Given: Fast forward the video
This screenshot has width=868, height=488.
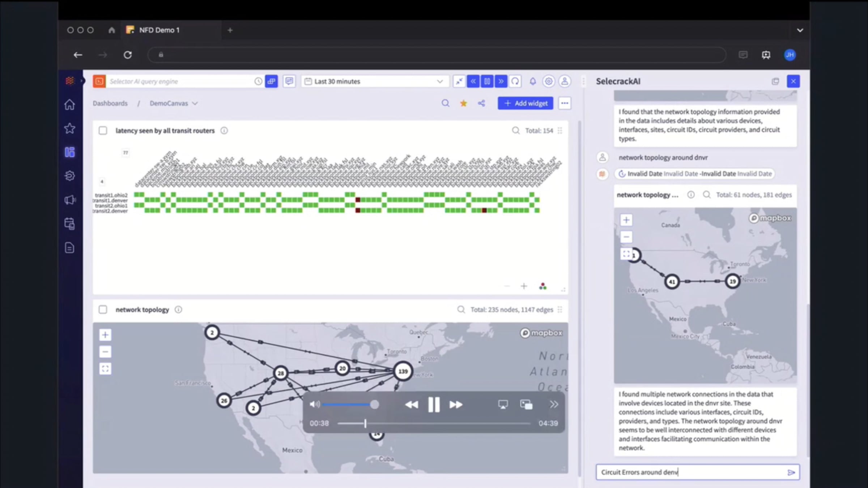Looking at the screenshot, I should (456, 404).
